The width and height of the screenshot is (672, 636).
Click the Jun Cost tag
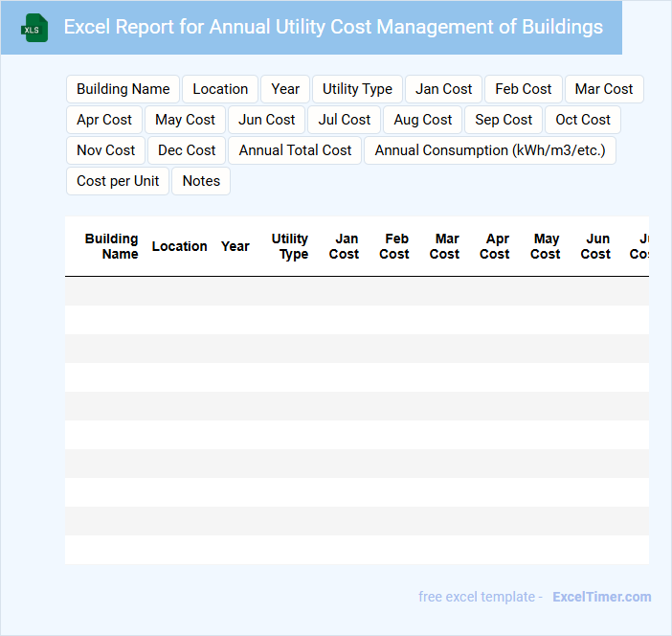click(x=267, y=120)
